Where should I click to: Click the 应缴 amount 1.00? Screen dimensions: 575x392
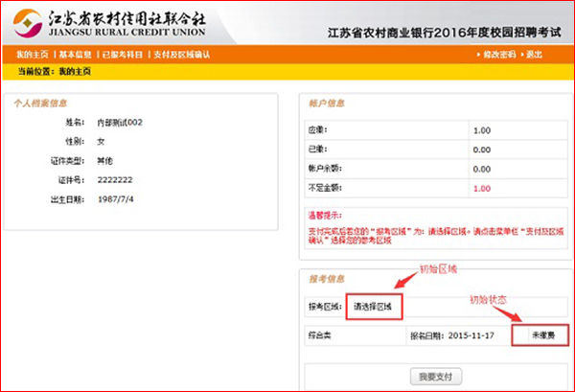coord(482,130)
